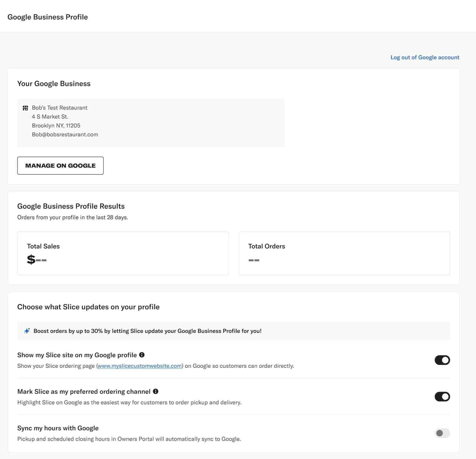Click the Highlight Slice on Google description
This screenshot has height=459, width=476.
pyautogui.click(x=129, y=402)
